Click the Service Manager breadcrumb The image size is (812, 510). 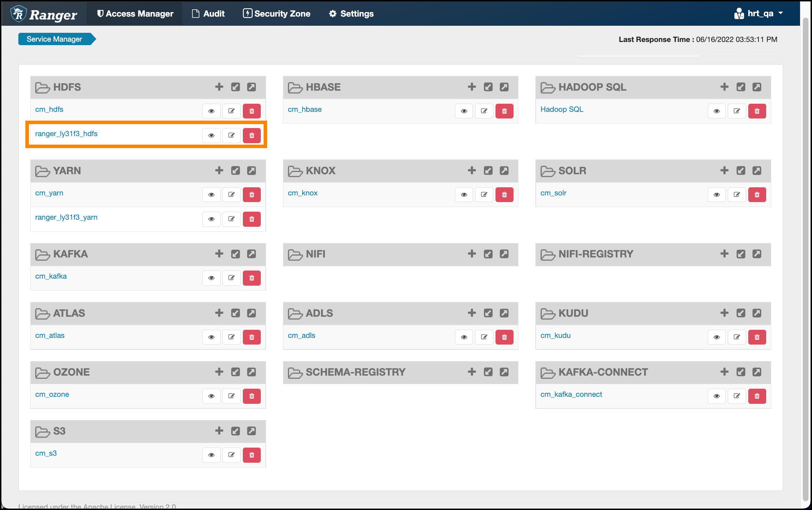point(55,39)
